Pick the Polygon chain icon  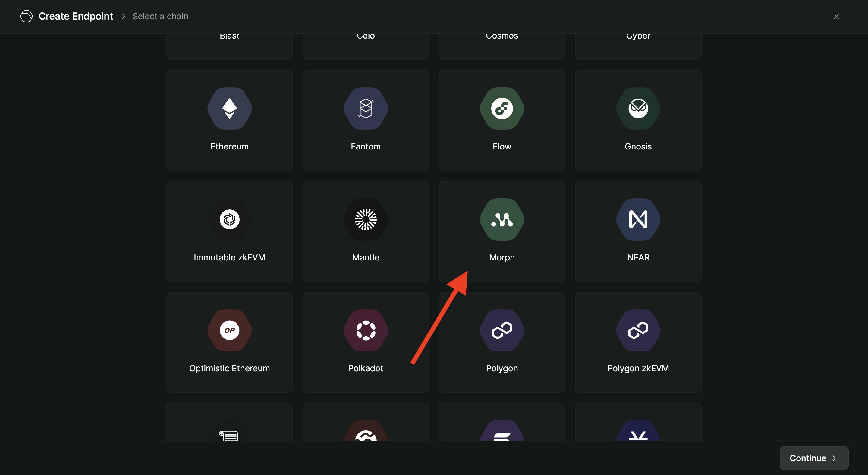(502, 330)
